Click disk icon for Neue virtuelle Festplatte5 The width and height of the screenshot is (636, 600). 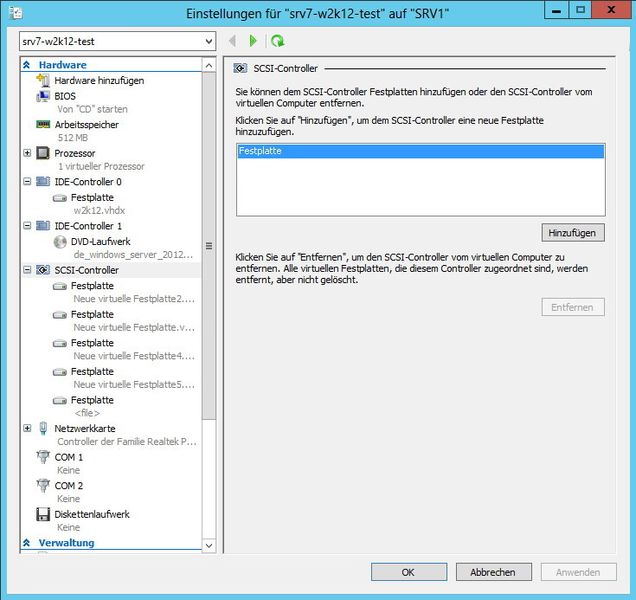tap(60, 372)
